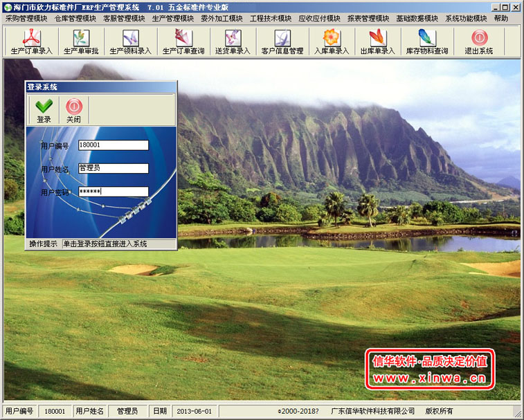Screen dimensions: 524x420
Task: Click status bar 日期 label
Action: click(x=160, y=411)
